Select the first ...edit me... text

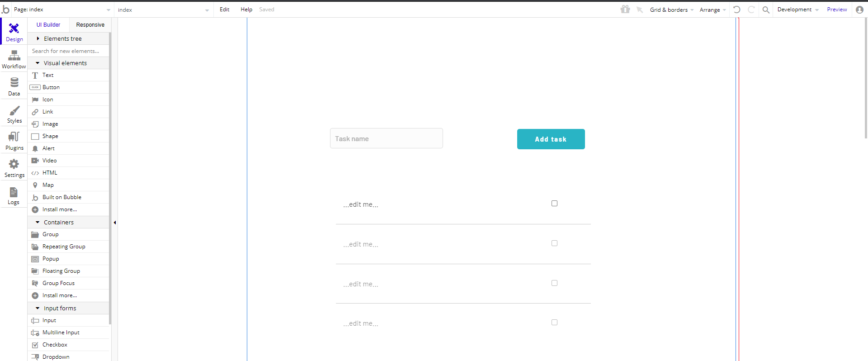360,204
